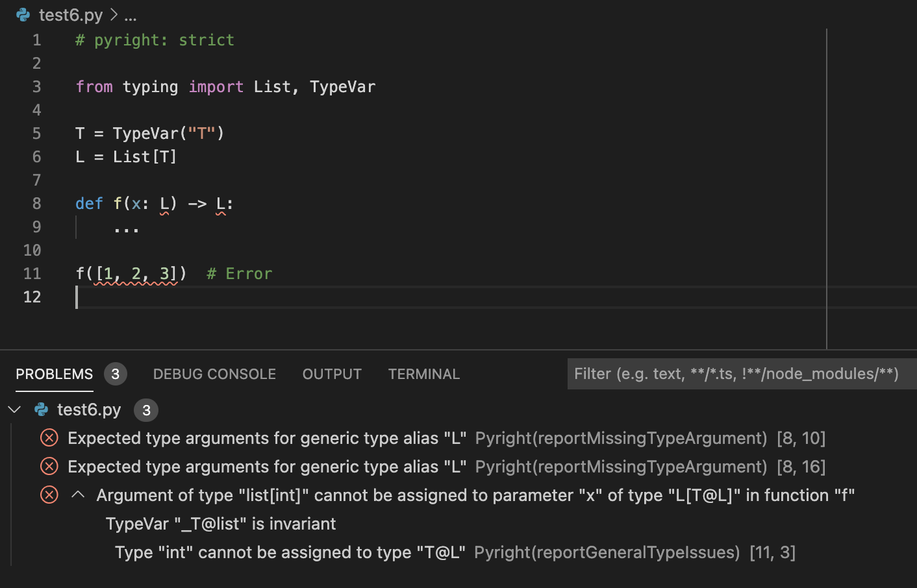Click the error icon beside the first "L" alias problem
The image size is (917, 588).
tap(49, 438)
